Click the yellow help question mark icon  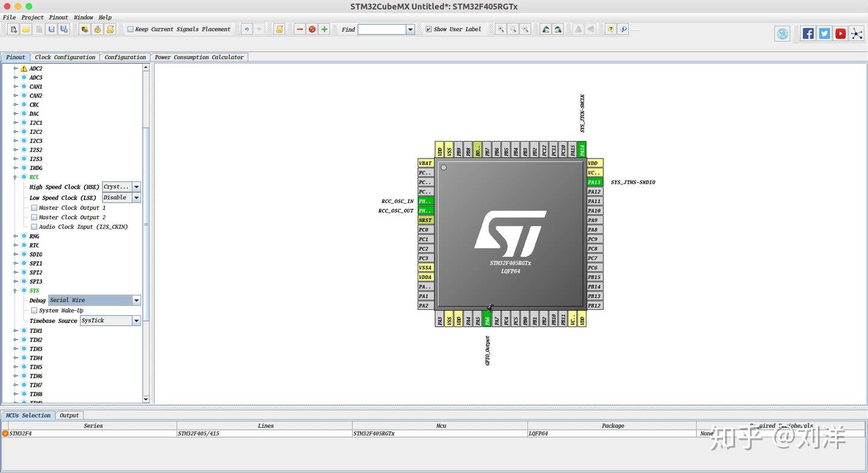coord(611,29)
